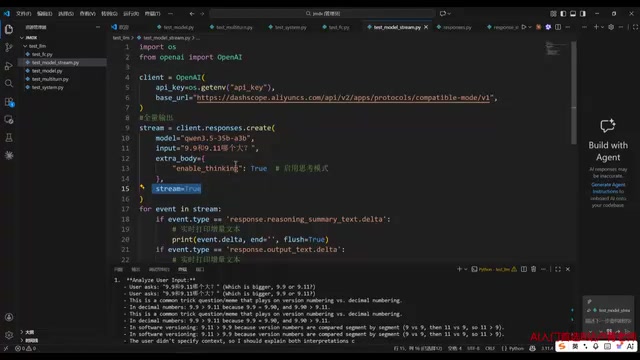Screen dimensions: 640x360
Task: Open the Run menu
Action: tap(131, 13)
